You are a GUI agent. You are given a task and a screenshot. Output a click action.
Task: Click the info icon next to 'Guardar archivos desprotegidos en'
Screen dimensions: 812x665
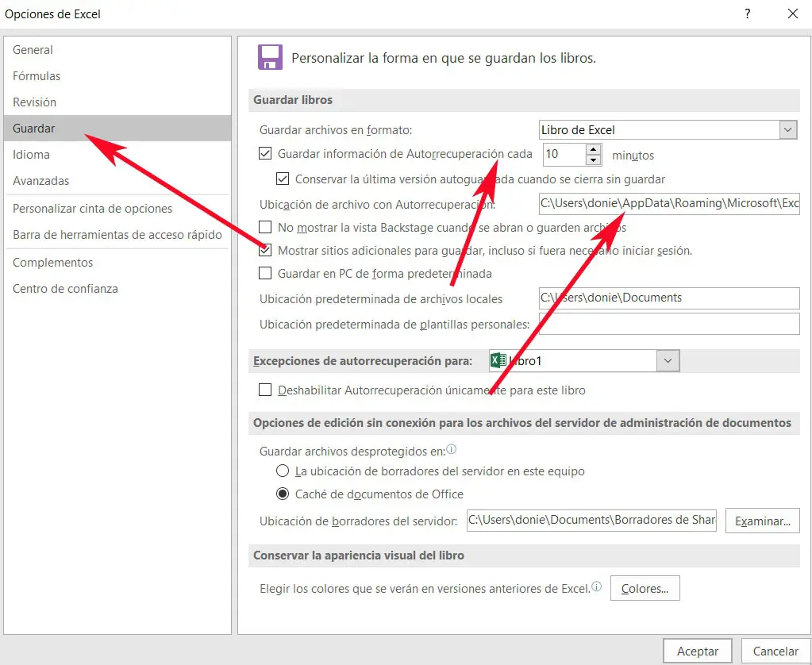coord(452,449)
